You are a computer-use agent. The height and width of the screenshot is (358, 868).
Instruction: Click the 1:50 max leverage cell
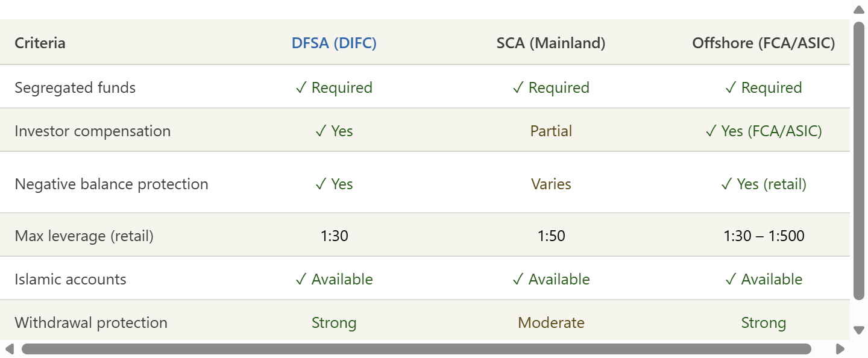coord(551,236)
